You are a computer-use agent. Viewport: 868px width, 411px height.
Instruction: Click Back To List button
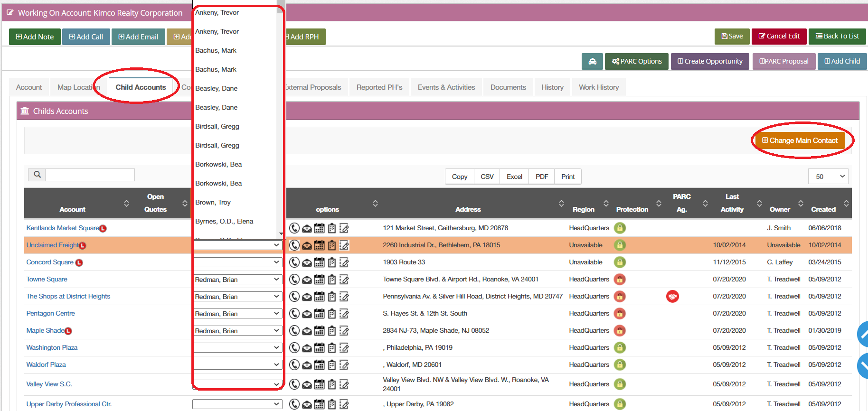pyautogui.click(x=837, y=36)
